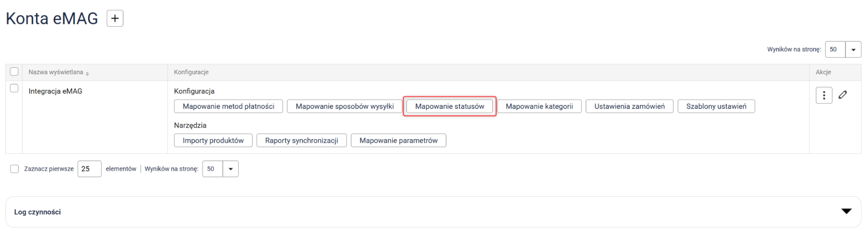This screenshot has height=234, width=868.
Task: Click Mapowanie metod płatności button
Action: (228, 106)
